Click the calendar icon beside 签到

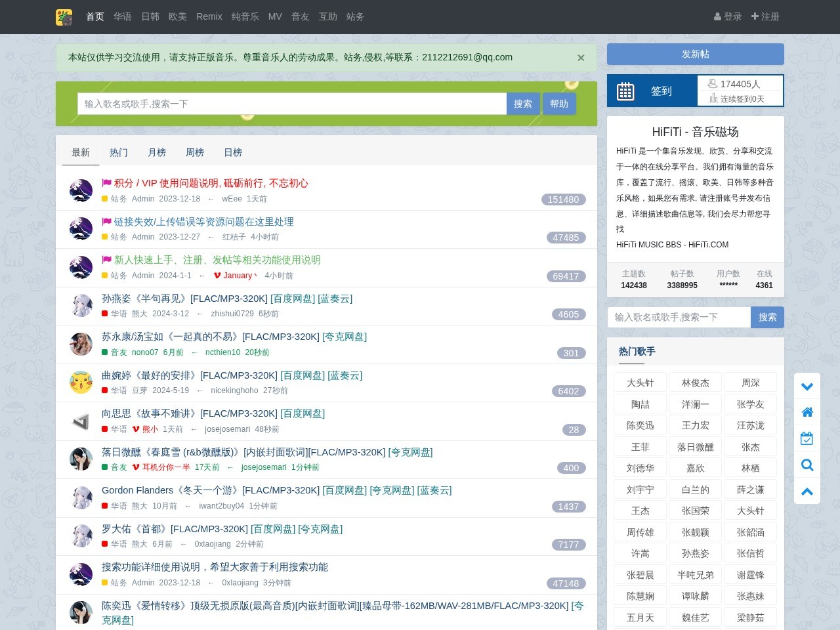click(625, 91)
